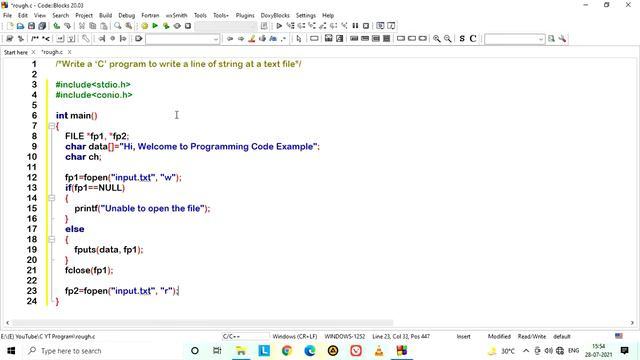Switch to the rough.c tab
640x360 pixels.
[52, 52]
